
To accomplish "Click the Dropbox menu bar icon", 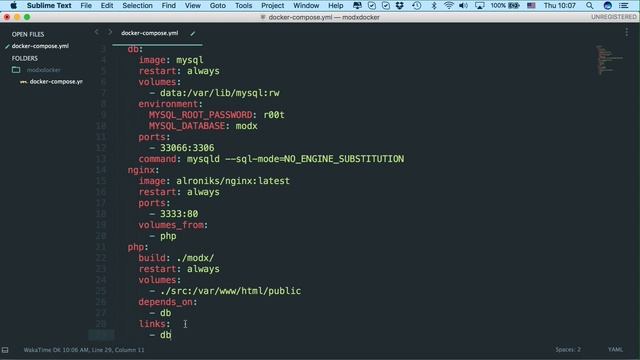I will (x=400, y=6).
